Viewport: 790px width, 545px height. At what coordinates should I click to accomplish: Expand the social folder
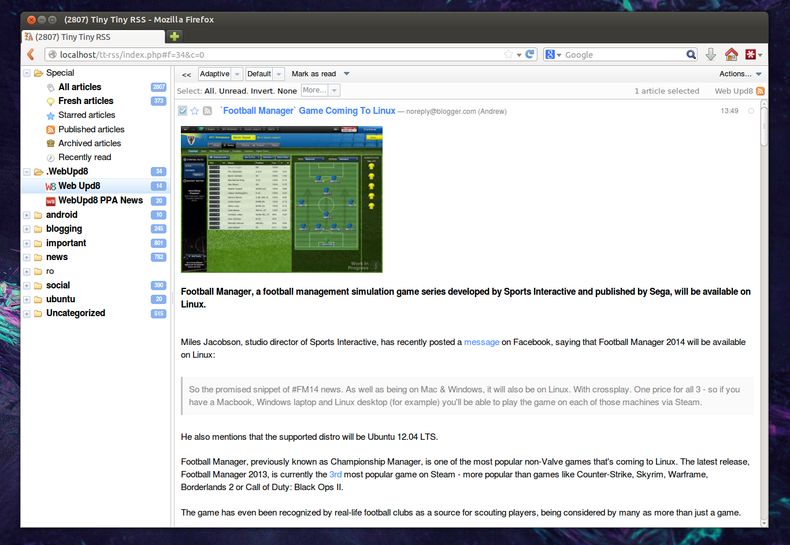point(27,286)
